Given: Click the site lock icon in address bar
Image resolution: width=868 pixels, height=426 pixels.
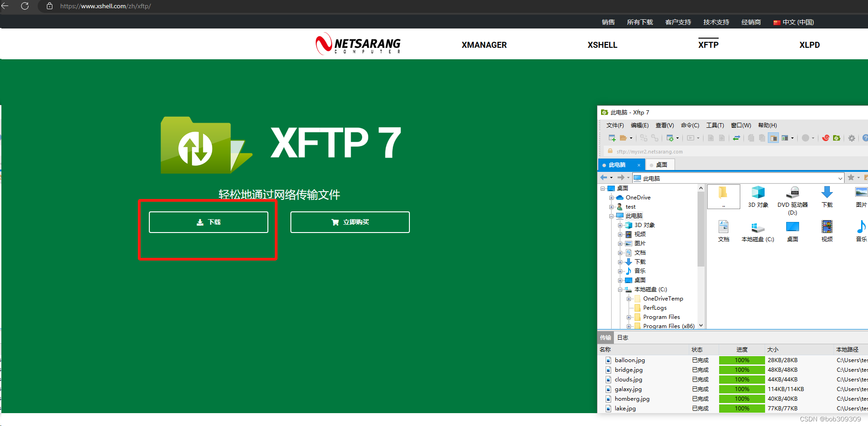Looking at the screenshot, I should (x=50, y=6).
